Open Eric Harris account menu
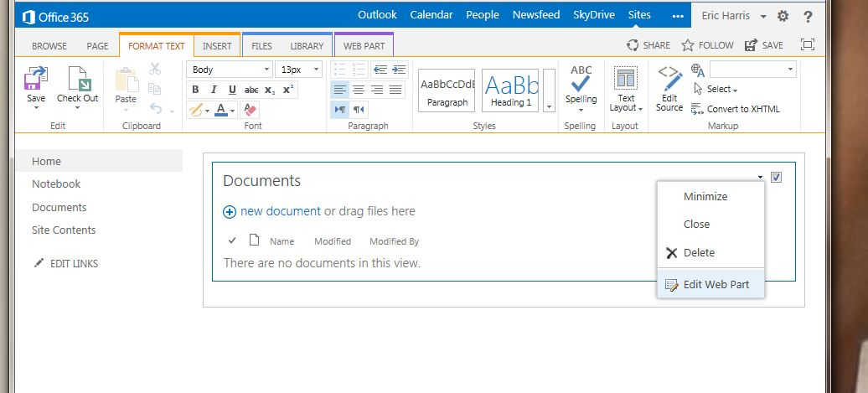This screenshot has height=393, width=868. pos(733,16)
